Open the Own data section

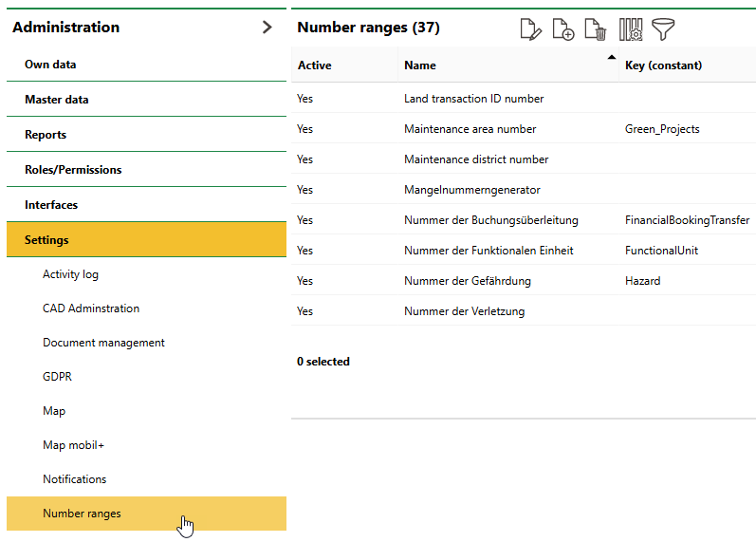click(x=50, y=65)
